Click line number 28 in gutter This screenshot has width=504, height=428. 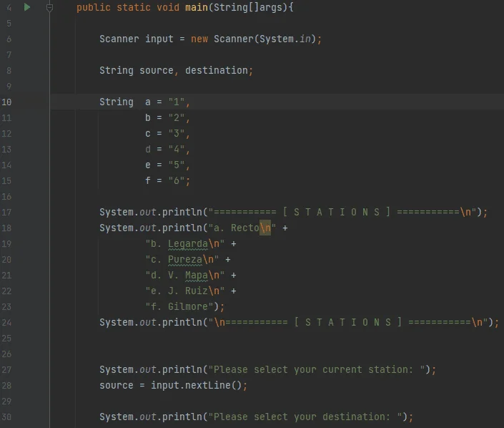click(6, 386)
